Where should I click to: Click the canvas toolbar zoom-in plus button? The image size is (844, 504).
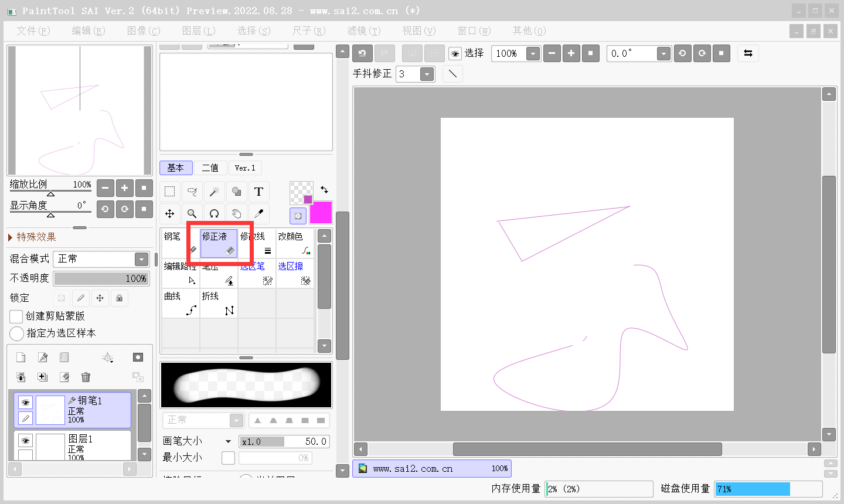coord(571,53)
